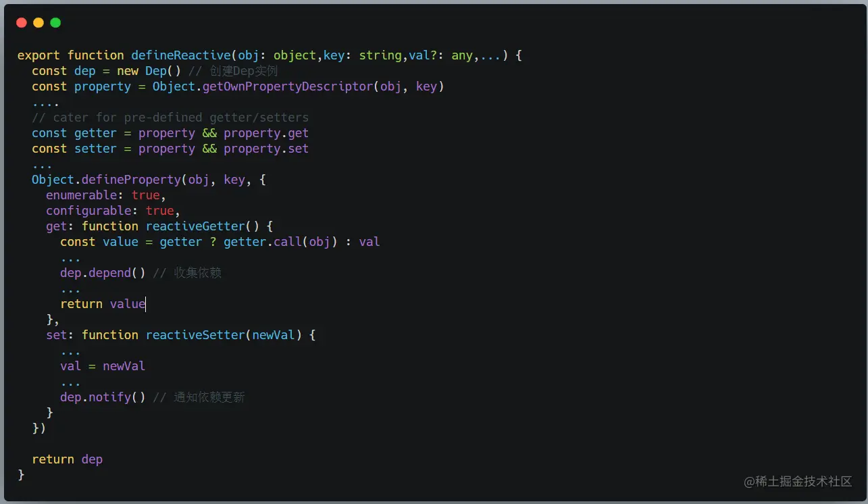Click the green maximize dot
The height and width of the screenshot is (504, 868).
(55, 23)
